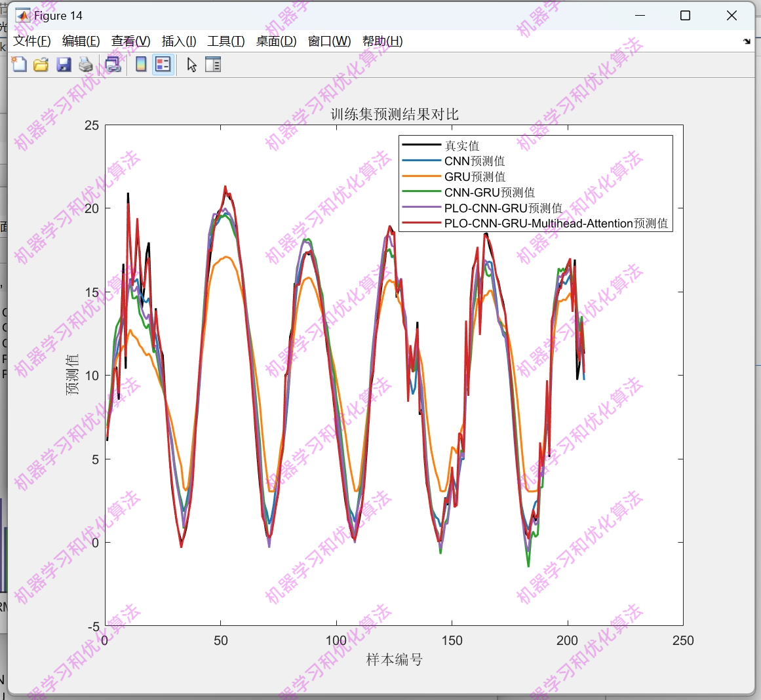Print the figure with the printer icon
Screen dimensions: 761x700
pos(86,65)
